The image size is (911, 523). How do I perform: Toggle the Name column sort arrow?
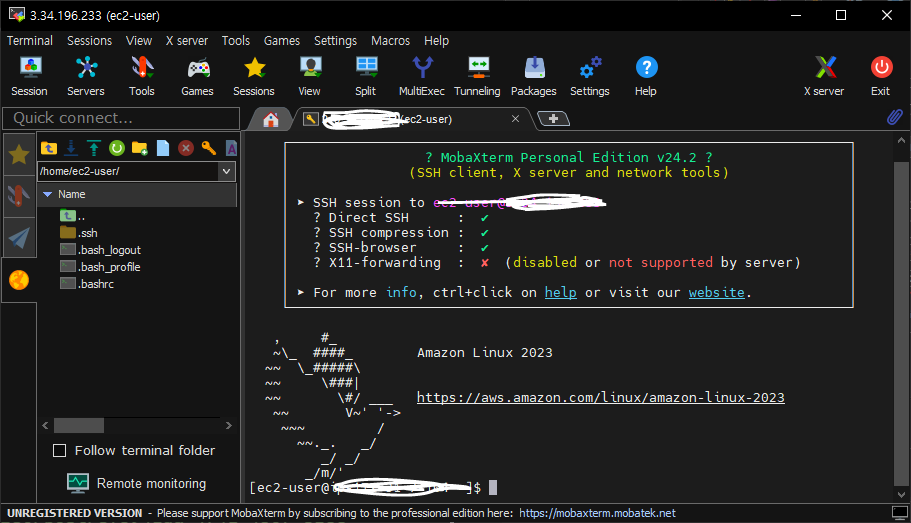(x=48, y=194)
